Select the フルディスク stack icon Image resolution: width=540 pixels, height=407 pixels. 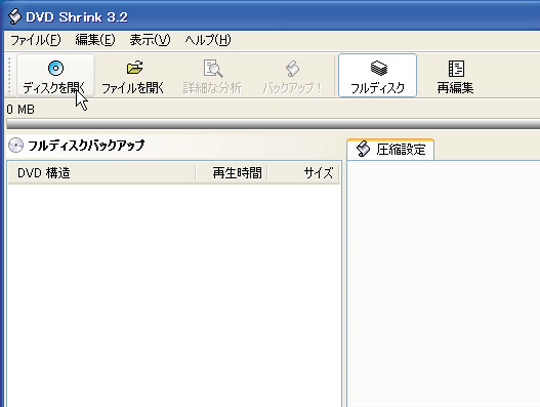(x=379, y=68)
